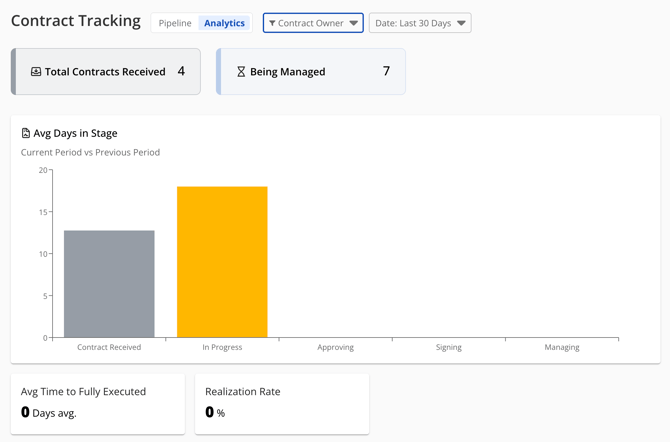Click the gray Contract Received bar
This screenshot has width=670, height=442.
[109, 284]
